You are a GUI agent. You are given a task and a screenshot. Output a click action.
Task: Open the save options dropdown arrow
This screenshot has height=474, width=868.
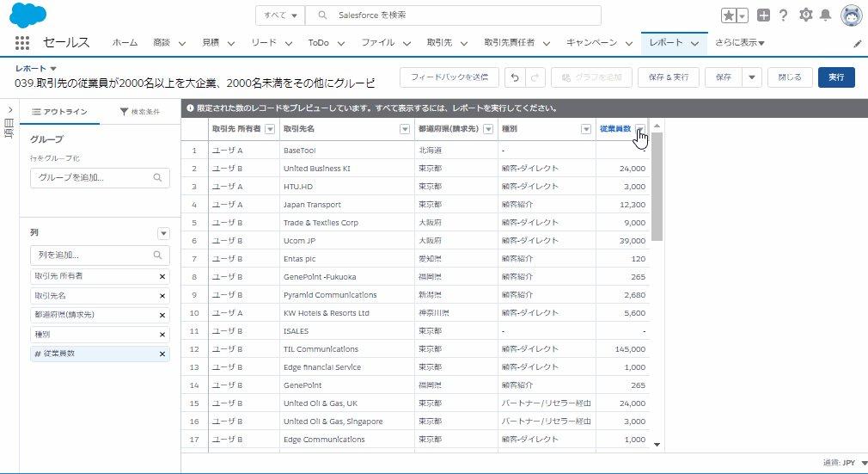[752, 77]
